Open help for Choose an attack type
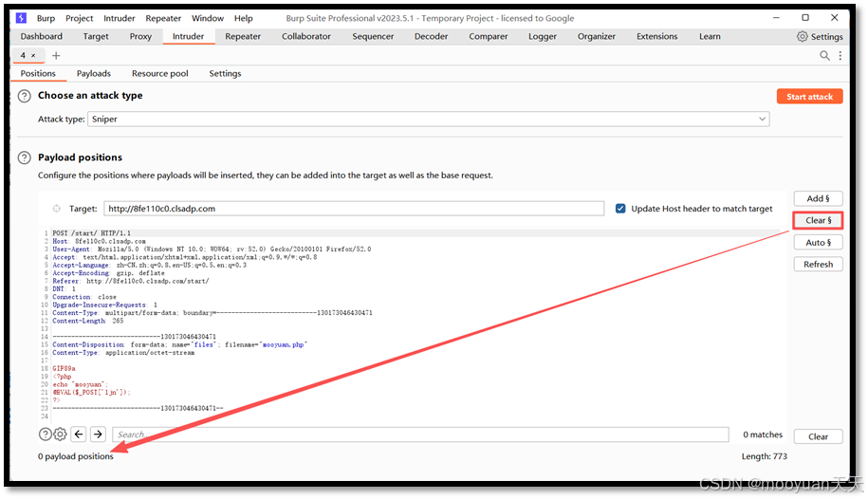 (x=25, y=96)
